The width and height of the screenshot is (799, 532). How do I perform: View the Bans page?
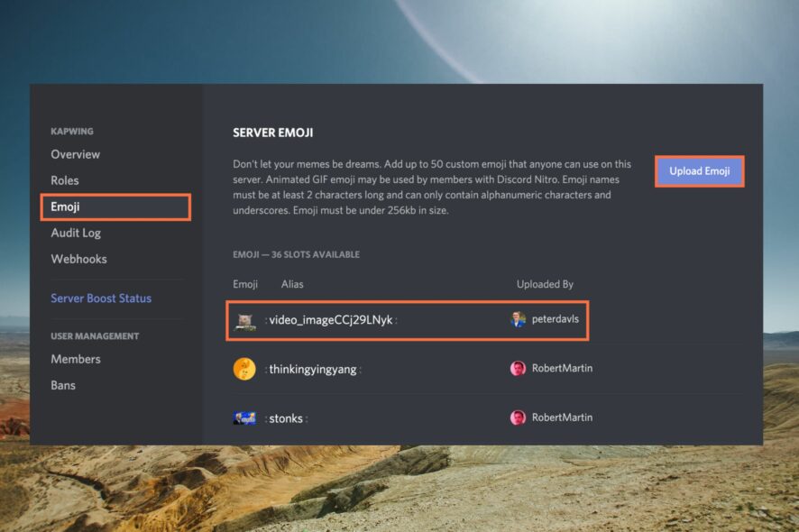click(x=64, y=385)
